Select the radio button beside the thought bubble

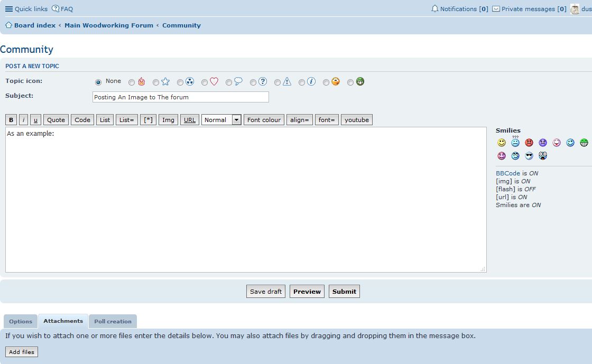[x=228, y=82]
